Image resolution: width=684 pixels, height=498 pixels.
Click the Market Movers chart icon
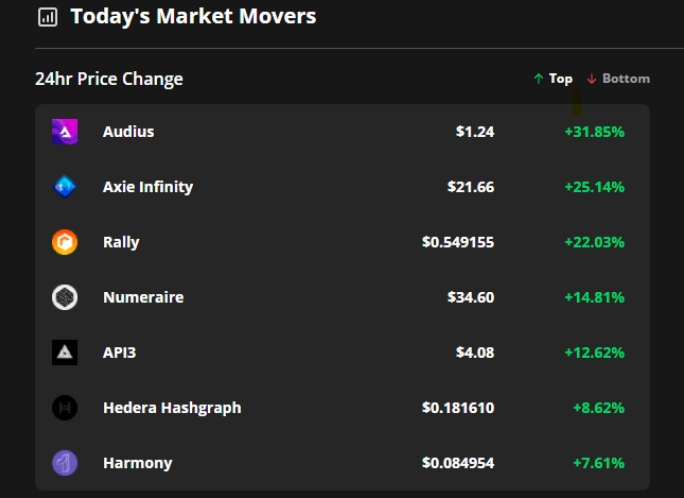coord(48,17)
